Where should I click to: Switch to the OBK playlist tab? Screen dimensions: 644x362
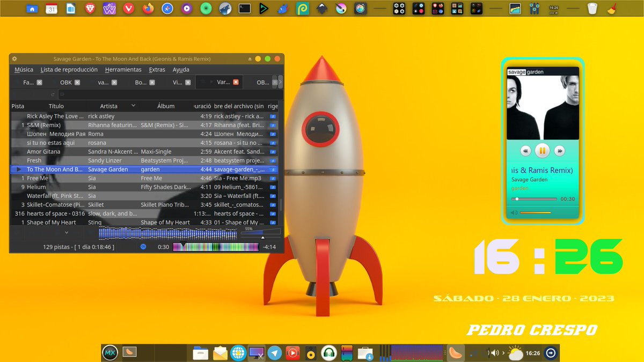click(65, 83)
